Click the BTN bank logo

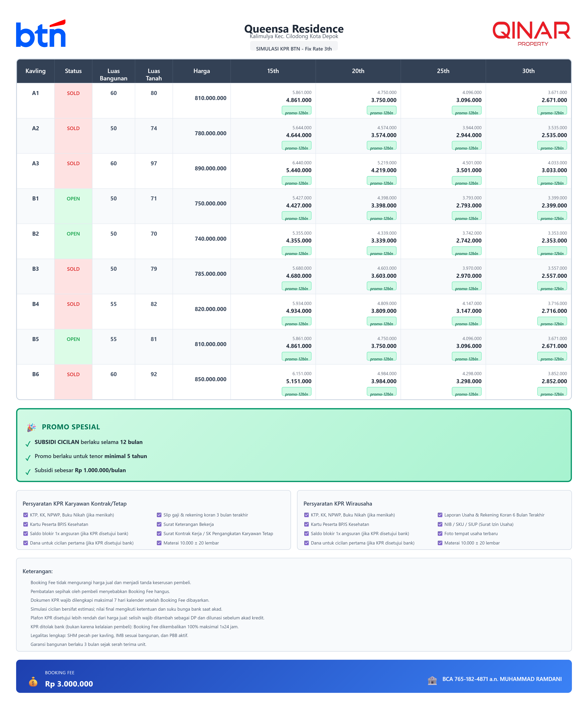pos(40,34)
